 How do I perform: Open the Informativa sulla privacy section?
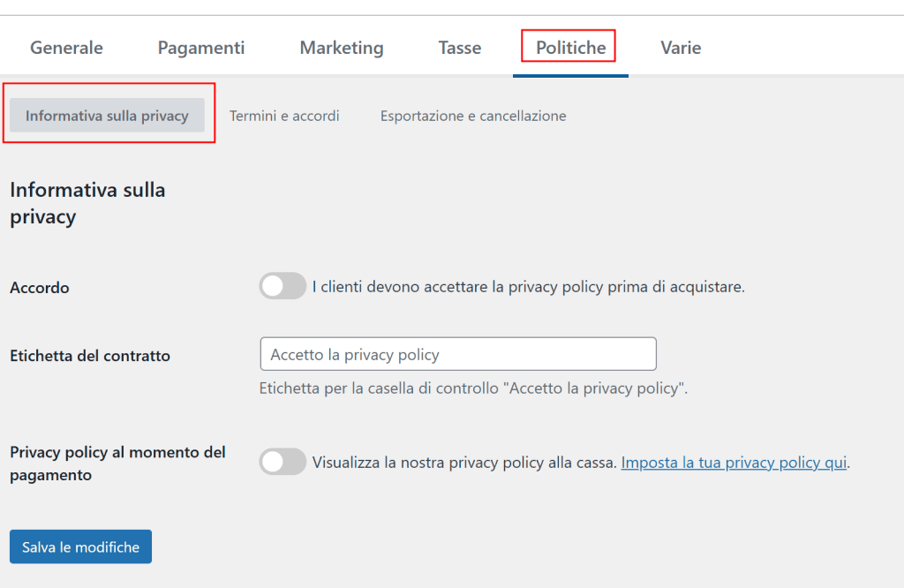108,115
